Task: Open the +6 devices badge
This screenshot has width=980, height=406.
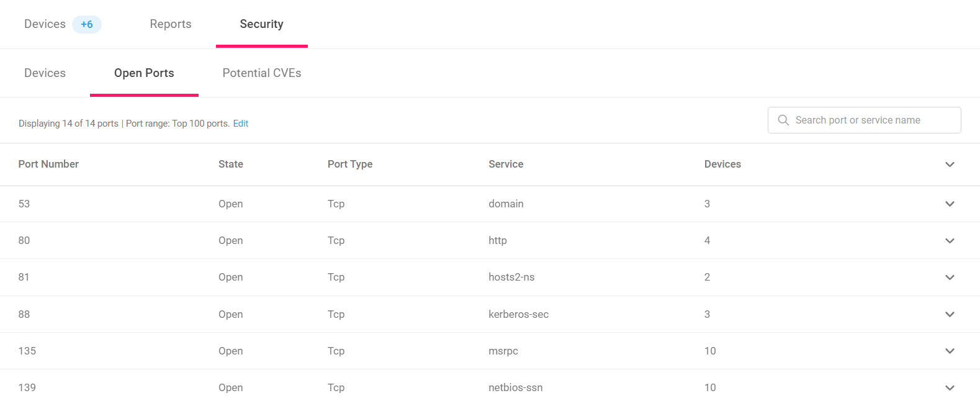Action: pos(87,24)
